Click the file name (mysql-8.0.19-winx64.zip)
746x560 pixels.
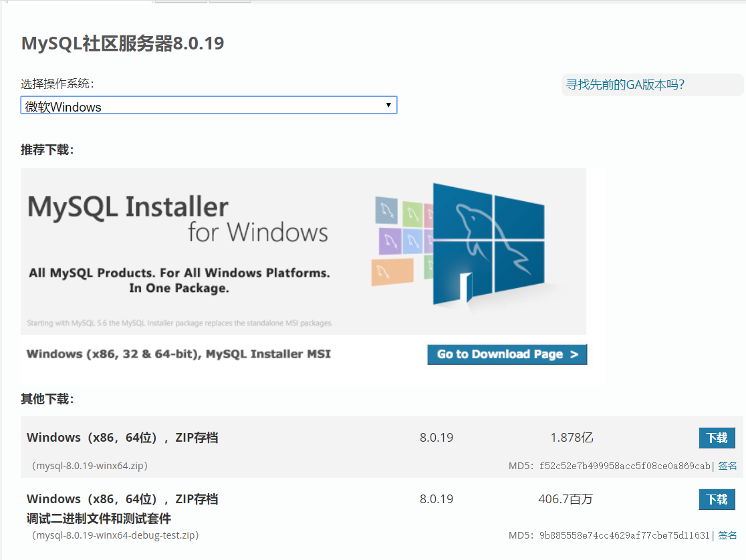90,466
